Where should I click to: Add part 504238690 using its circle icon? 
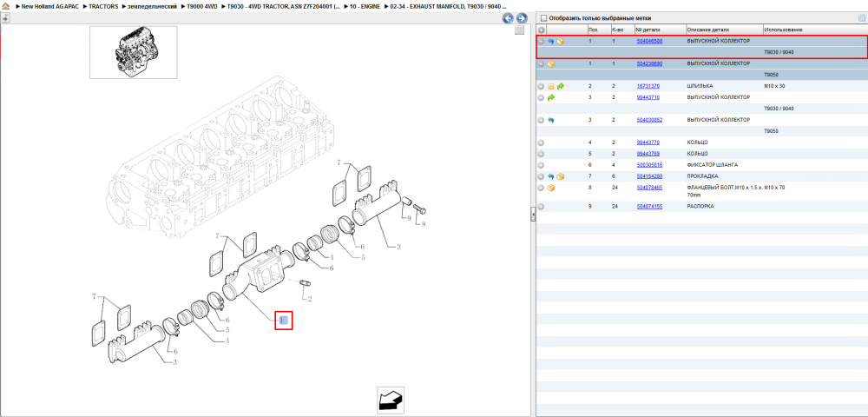pos(542,64)
